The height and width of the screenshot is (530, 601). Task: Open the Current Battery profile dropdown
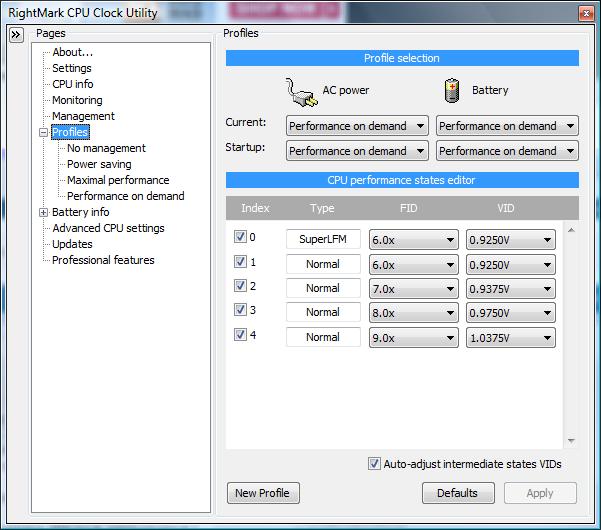[x=507, y=126]
